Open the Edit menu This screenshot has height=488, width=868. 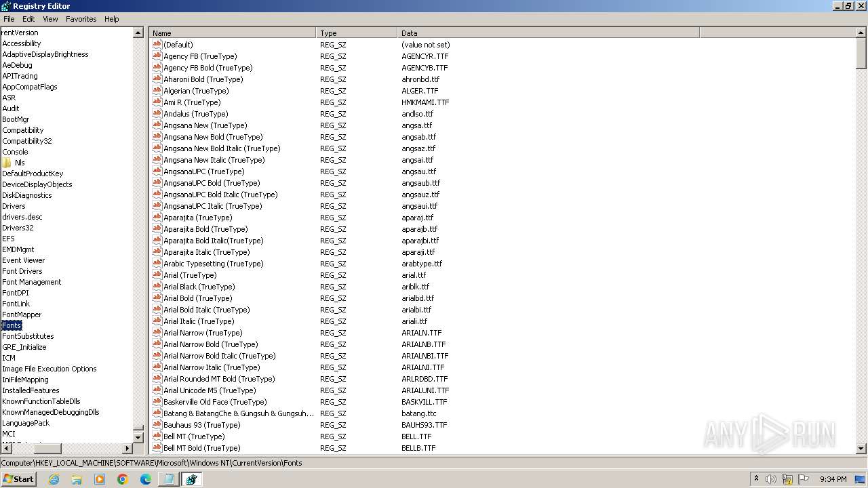(x=28, y=19)
